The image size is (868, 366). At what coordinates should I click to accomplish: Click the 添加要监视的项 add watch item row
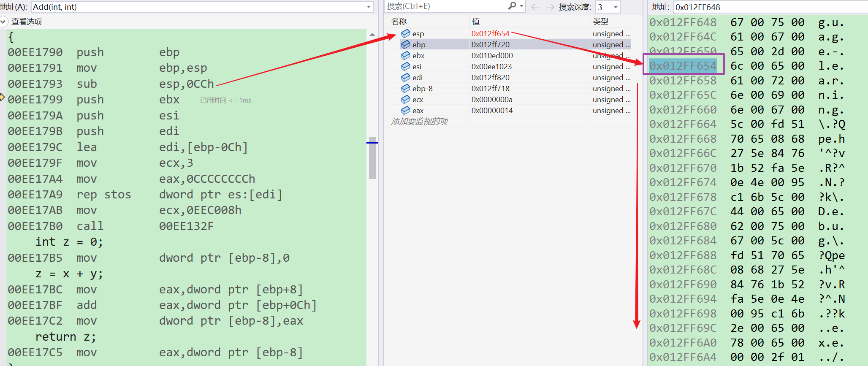click(x=419, y=121)
